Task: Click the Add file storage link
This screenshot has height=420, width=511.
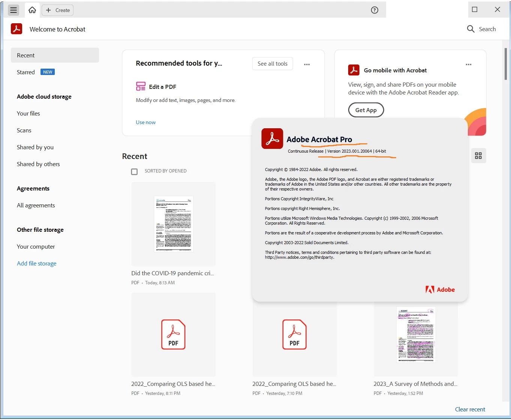Action: tap(36, 263)
